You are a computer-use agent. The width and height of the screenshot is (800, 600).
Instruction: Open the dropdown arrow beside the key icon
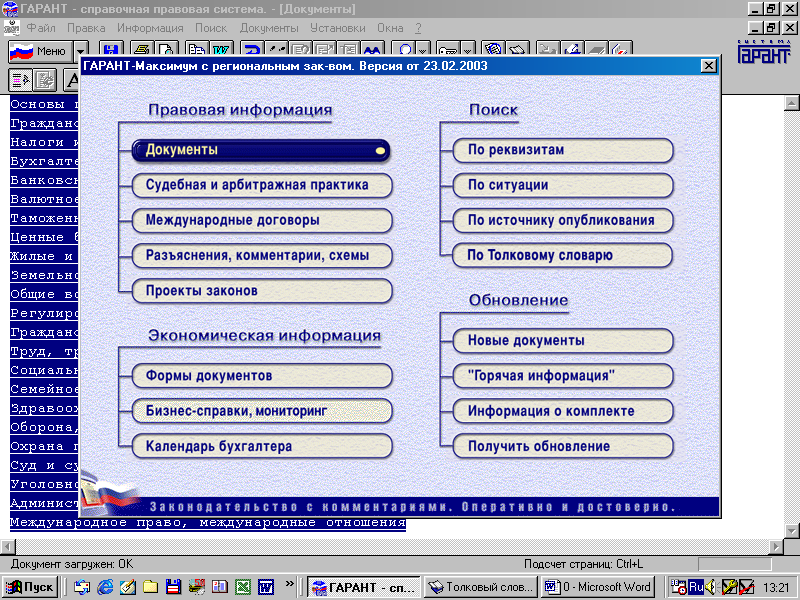coord(468,49)
